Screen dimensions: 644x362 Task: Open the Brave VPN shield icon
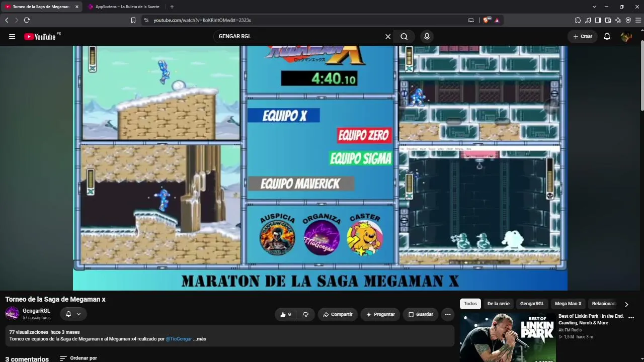[x=628, y=20]
